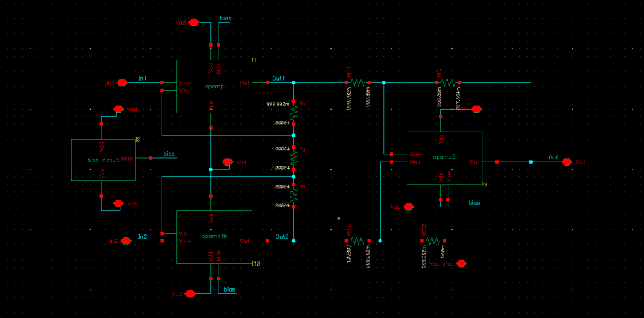Select the bias_circuit block
This screenshot has width=644, height=318.
pyautogui.click(x=103, y=160)
